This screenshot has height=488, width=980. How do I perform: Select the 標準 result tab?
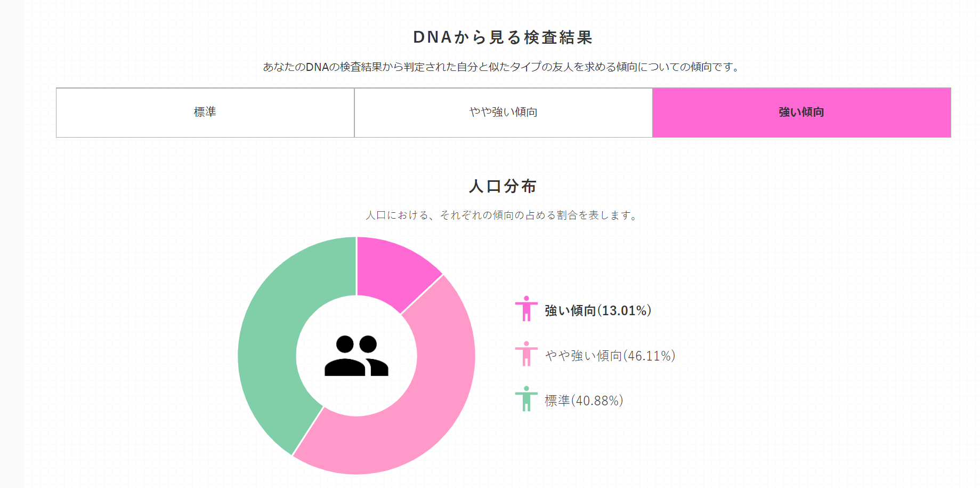click(x=205, y=113)
